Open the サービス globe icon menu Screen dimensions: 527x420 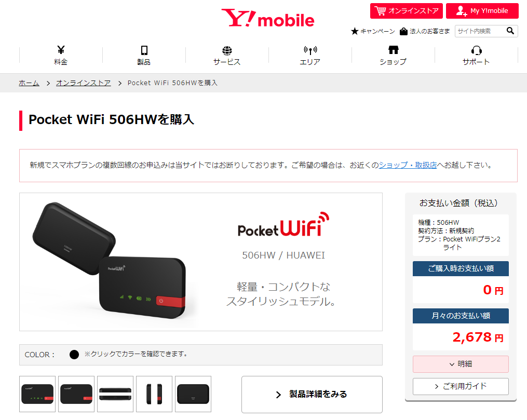click(227, 55)
